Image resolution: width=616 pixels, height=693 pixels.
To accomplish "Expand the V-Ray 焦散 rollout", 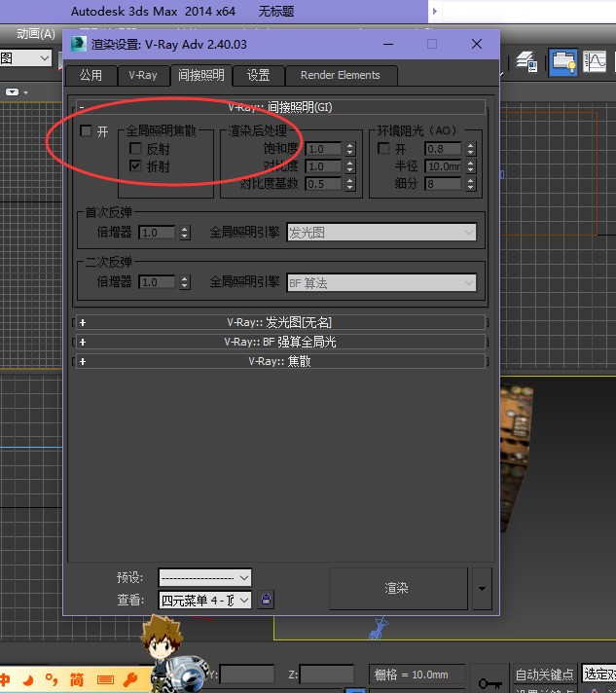I will pyautogui.click(x=281, y=361).
